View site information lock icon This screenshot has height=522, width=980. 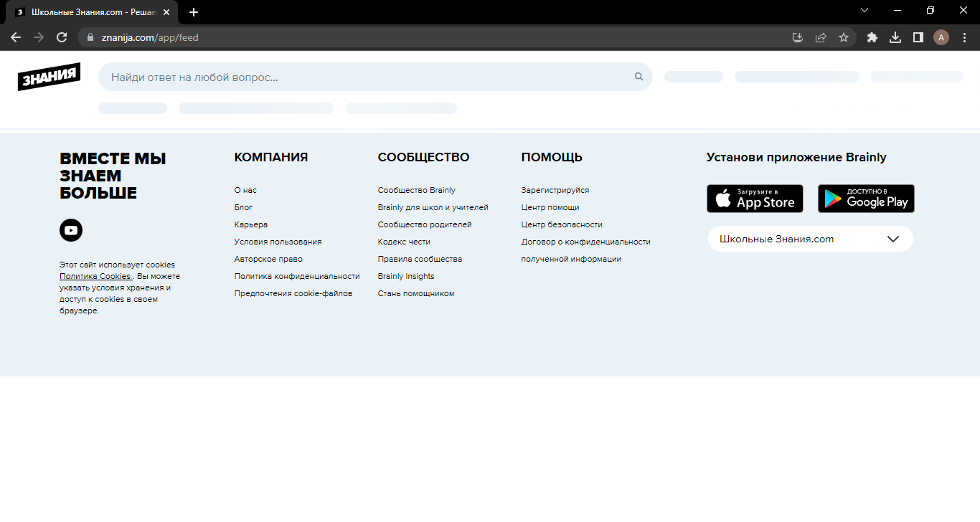pyautogui.click(x=90, y=37)
